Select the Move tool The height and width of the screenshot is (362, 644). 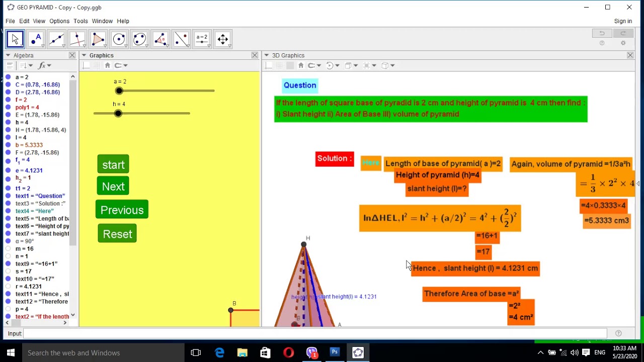(15, 39)
